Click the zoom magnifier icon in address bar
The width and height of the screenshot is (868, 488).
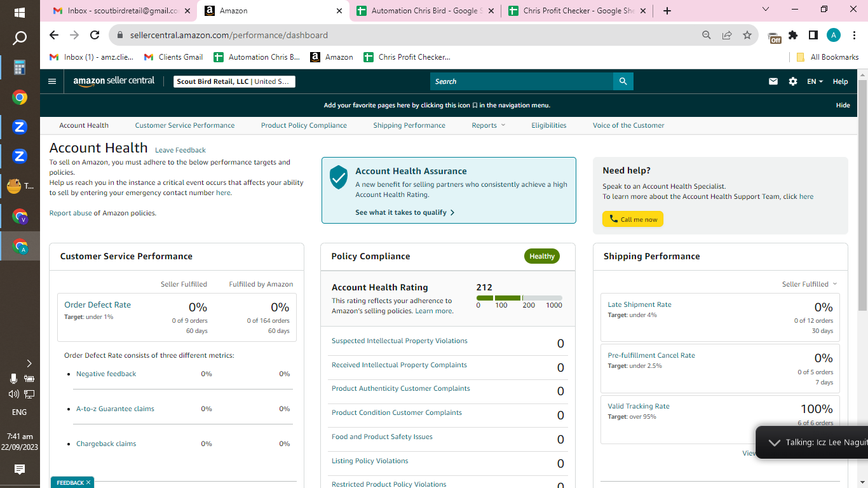[707, 35]
